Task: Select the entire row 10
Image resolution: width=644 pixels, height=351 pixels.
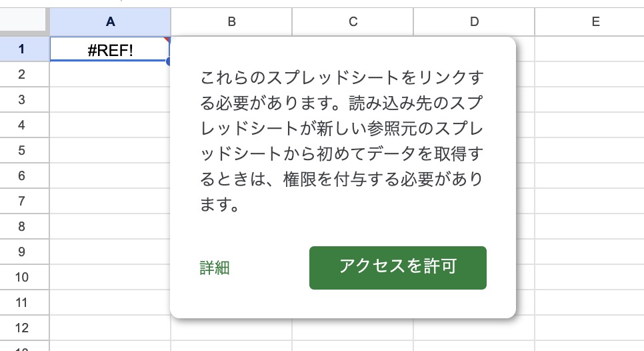Action: pyautogui.click(x=21, y=277)
